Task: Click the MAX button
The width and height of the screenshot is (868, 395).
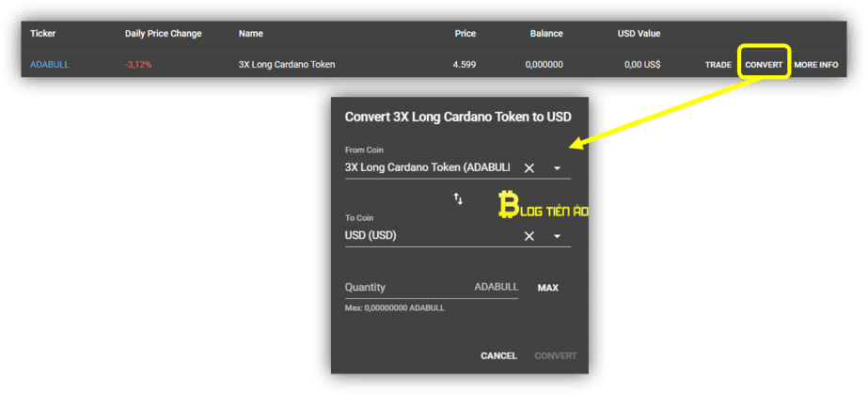Action: coord(548,288)
